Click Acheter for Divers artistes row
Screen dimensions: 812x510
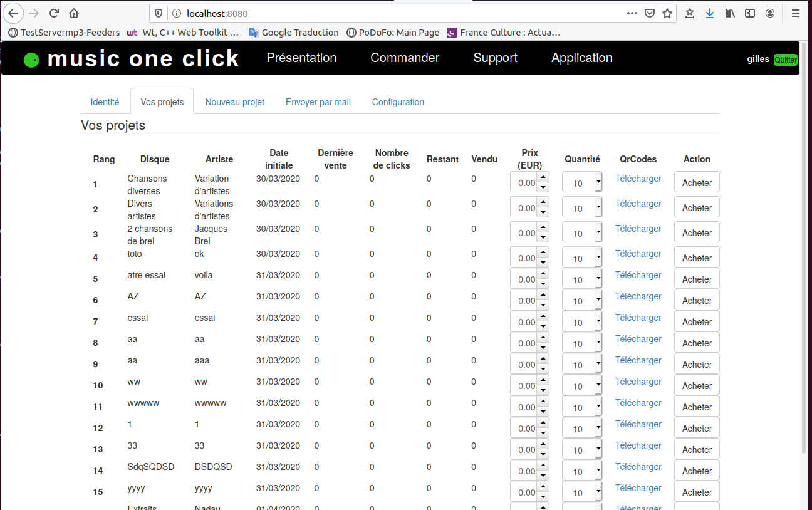pyautogui.click(x=697, y=207)
